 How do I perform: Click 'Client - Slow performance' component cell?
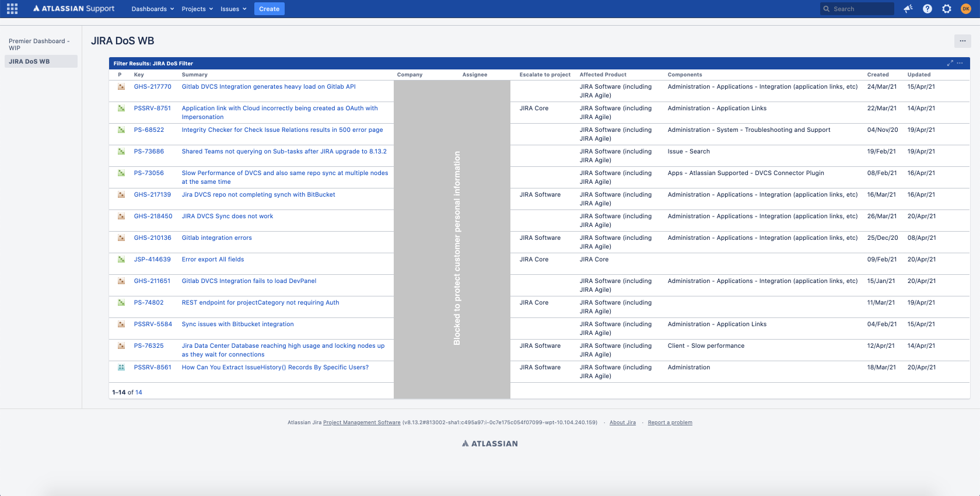point(706,345)
